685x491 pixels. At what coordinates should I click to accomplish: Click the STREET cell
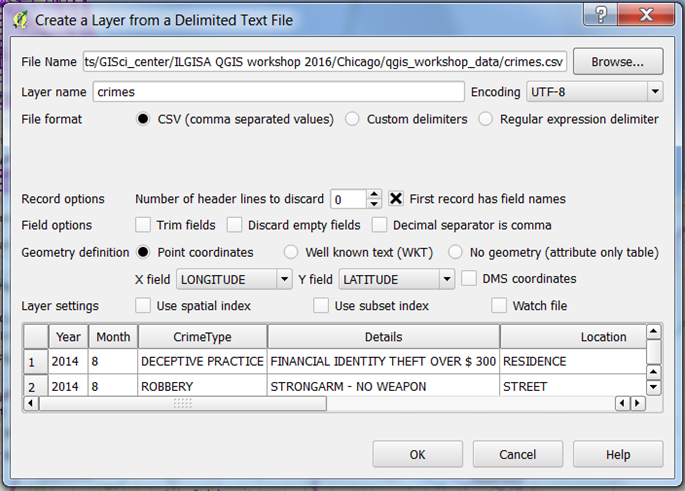pyautogui.click(x=573, y=386)
